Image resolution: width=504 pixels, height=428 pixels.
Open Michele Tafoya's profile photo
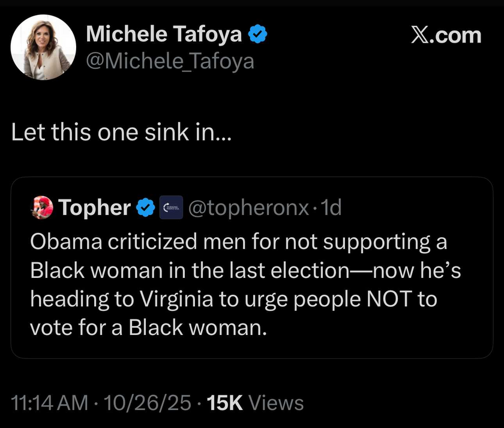43,47
